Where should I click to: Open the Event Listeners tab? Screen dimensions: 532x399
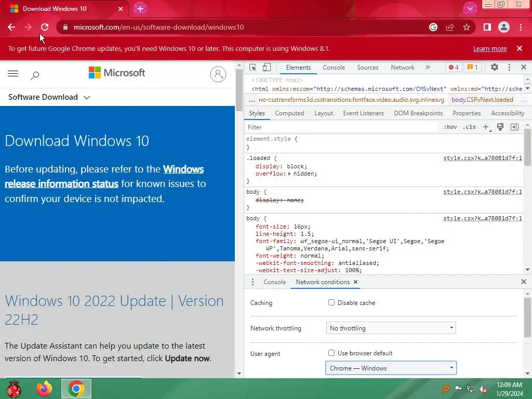point(363,113)
